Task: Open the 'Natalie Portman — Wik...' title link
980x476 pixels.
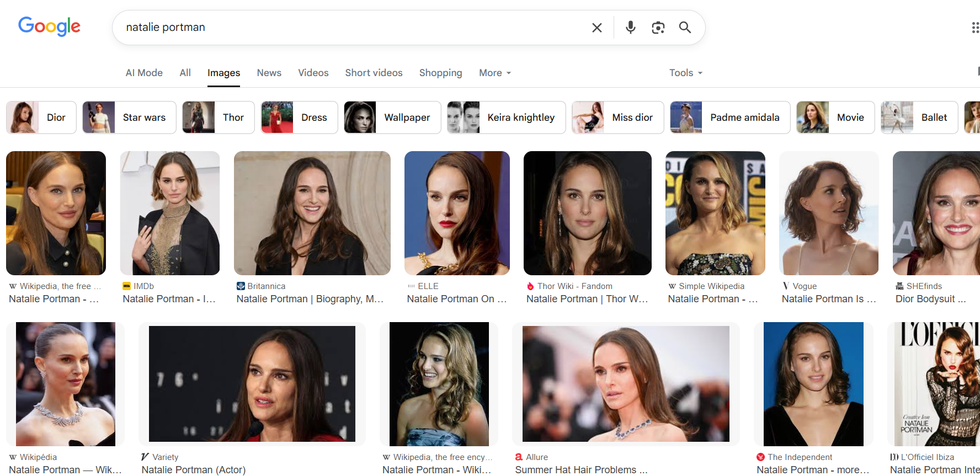Action: click(65, 470)
